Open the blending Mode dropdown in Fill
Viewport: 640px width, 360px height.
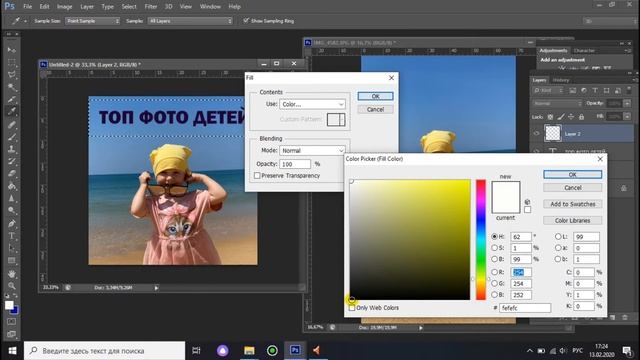[x=312, y=151]
